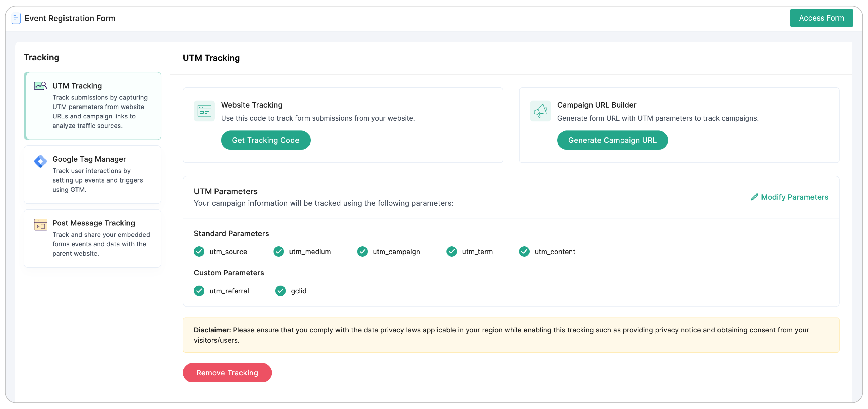Click the utm_campaign parameter label

pyautogui.click(x=397, y=252)
